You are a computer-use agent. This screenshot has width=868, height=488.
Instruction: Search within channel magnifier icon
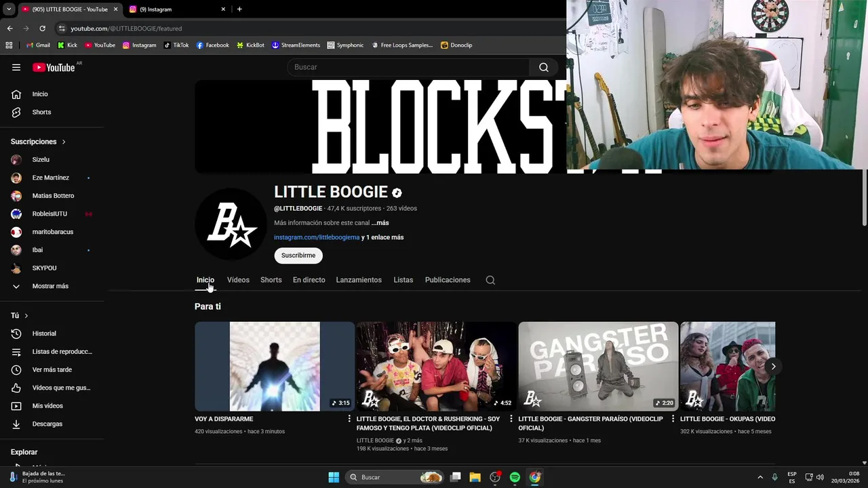pos(490,280)
